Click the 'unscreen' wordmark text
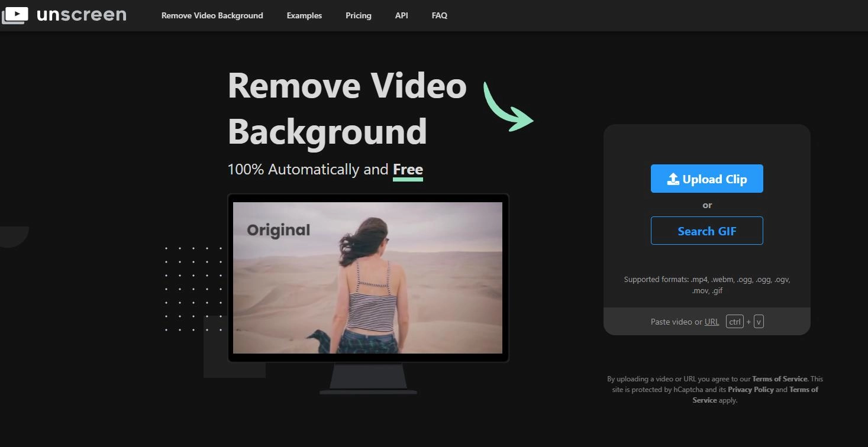 pyautogui.click(x=82, y=15)
